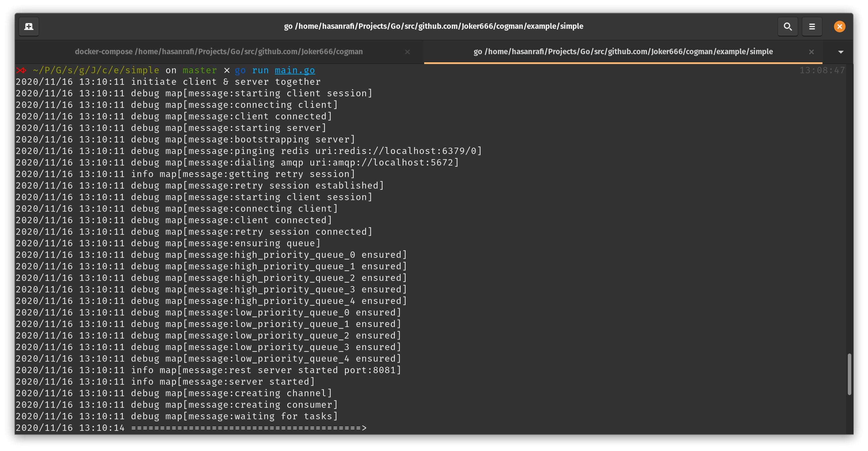Screen dimensions: 868x451
Task: Click the terminal scrollbar thumb
Action: coord(850,374)
